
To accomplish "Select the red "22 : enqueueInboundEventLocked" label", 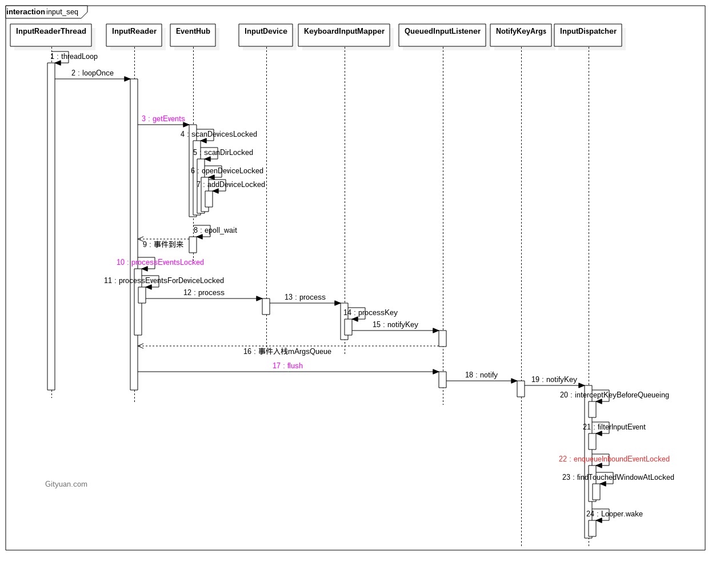I will (x=614, y=459).
